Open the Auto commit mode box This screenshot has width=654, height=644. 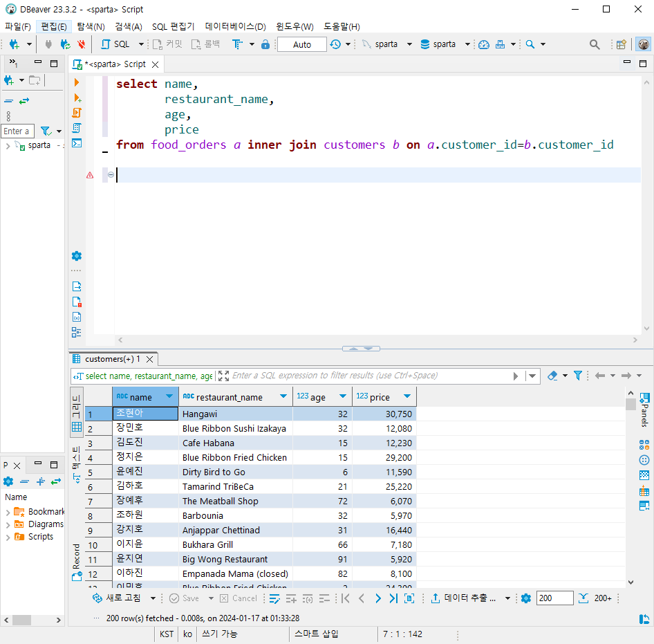[302, 44]
